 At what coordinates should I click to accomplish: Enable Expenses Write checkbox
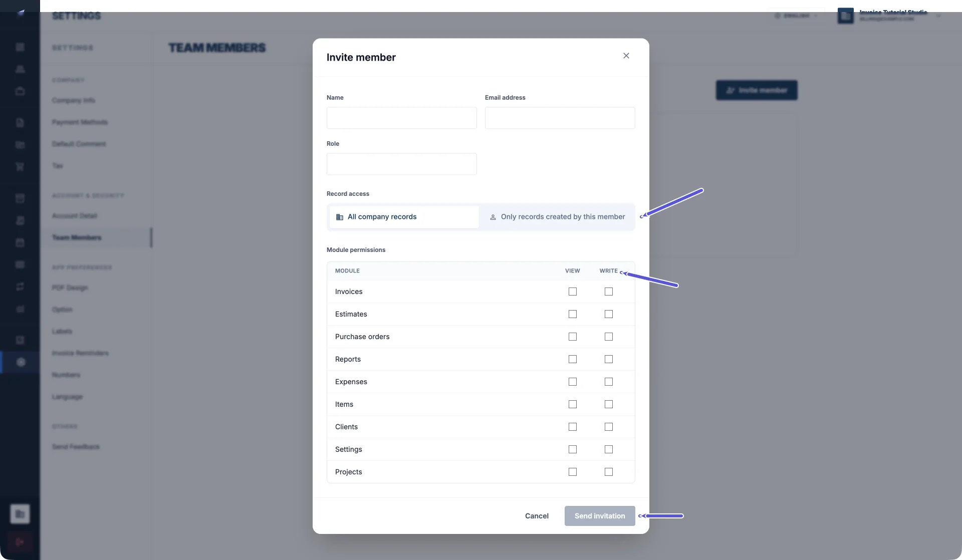click(609, 382)
